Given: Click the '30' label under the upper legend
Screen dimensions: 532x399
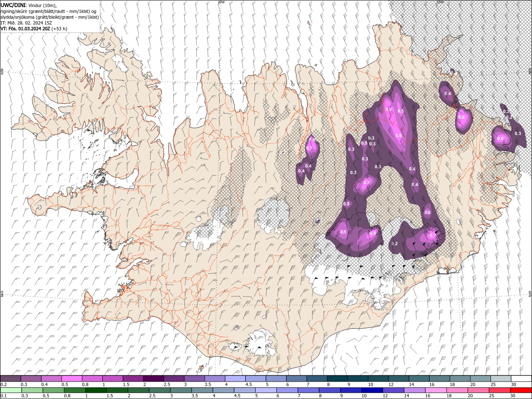Looking at the screenshot, I should pyautogui.click(x=514, y=385).
